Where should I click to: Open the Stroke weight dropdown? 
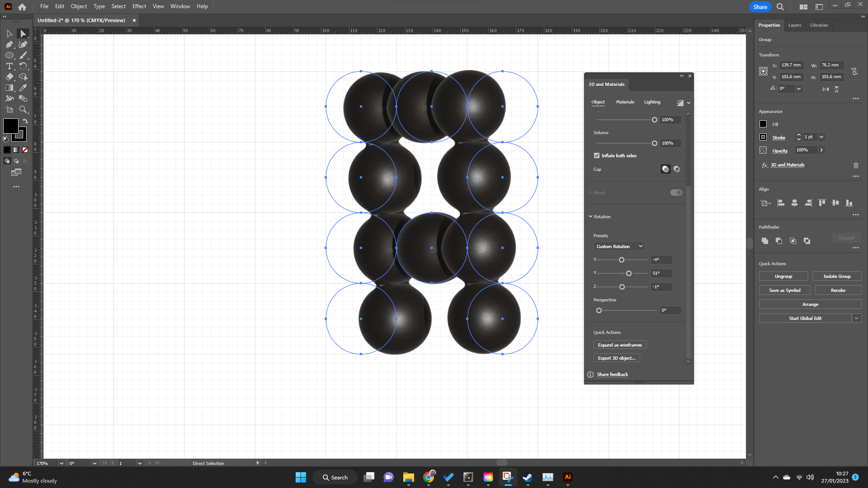click(x=821, y=137)
